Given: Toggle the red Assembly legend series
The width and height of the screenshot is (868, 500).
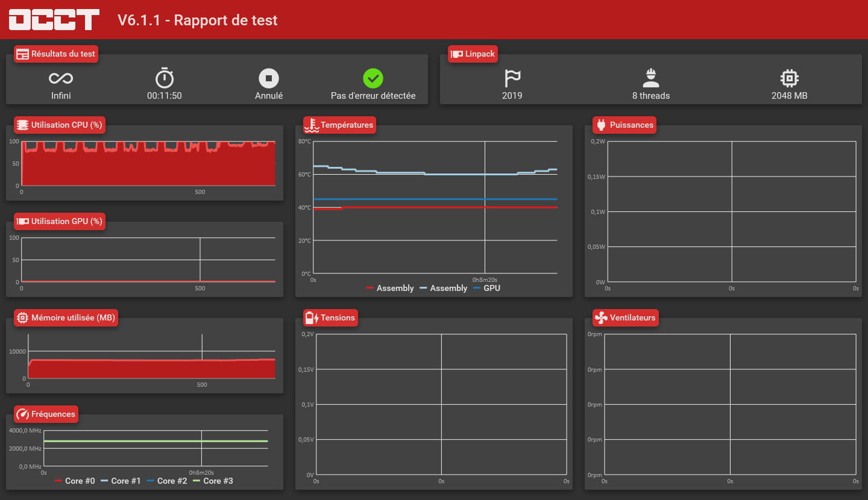Looking at the screenshot, I should pos(390,288).
